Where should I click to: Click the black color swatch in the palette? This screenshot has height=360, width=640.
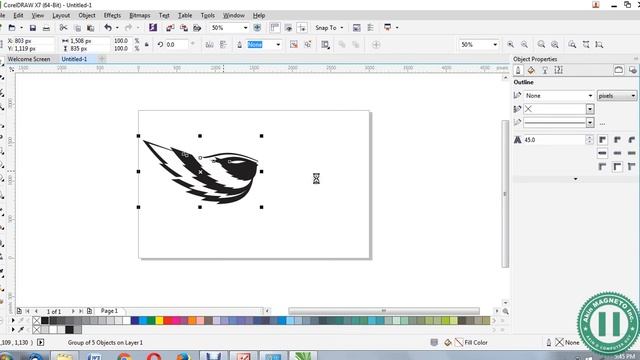coord(45,320)
